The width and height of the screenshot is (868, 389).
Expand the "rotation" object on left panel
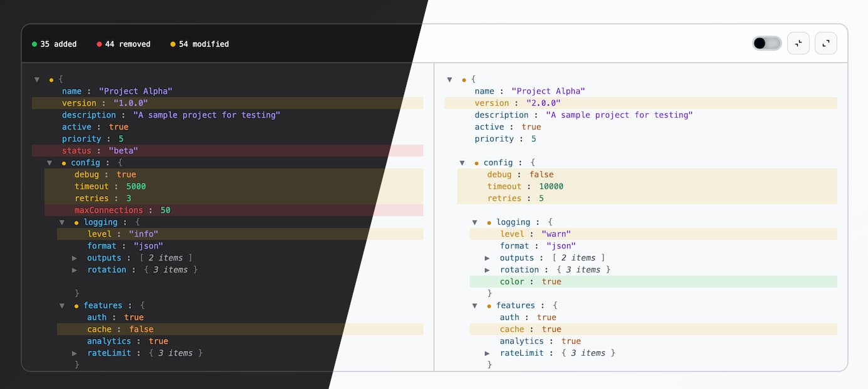[x=75, y=269]
